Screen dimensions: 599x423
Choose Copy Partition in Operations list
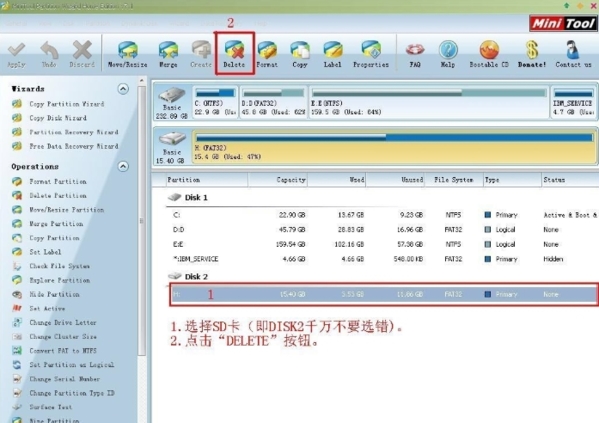click(x=46, y=238)
